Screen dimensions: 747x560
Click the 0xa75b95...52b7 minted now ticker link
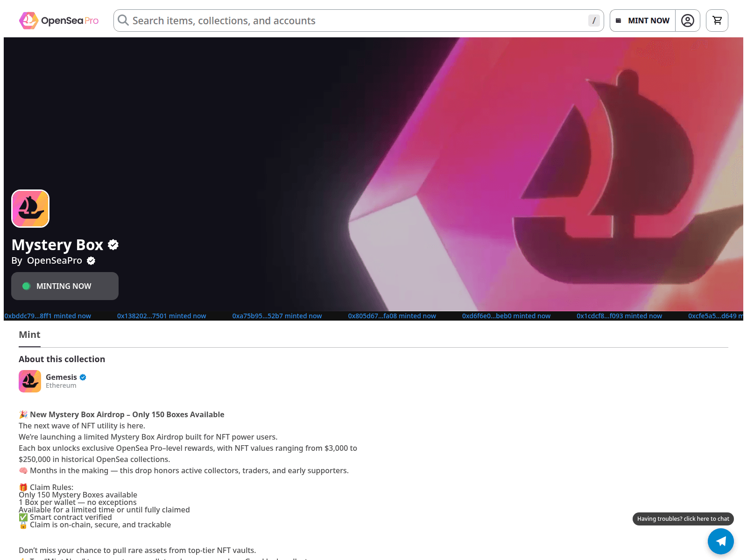point(277,315)
